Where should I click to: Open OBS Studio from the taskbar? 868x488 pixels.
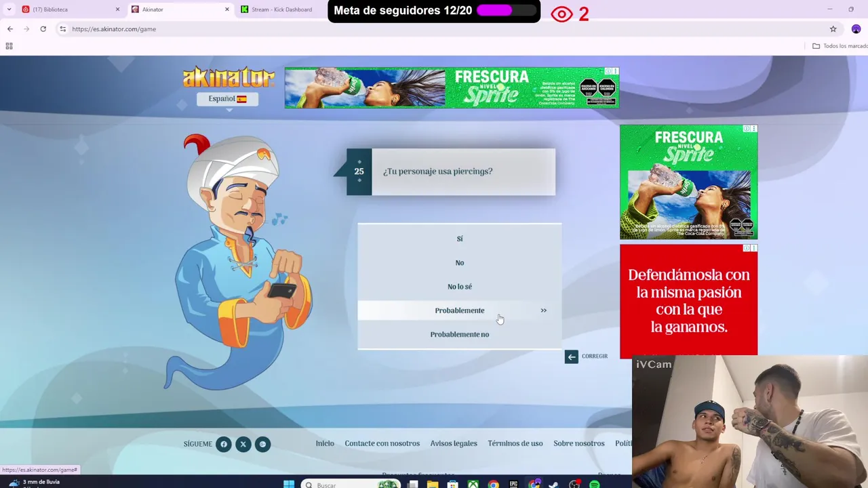point(574,484)
